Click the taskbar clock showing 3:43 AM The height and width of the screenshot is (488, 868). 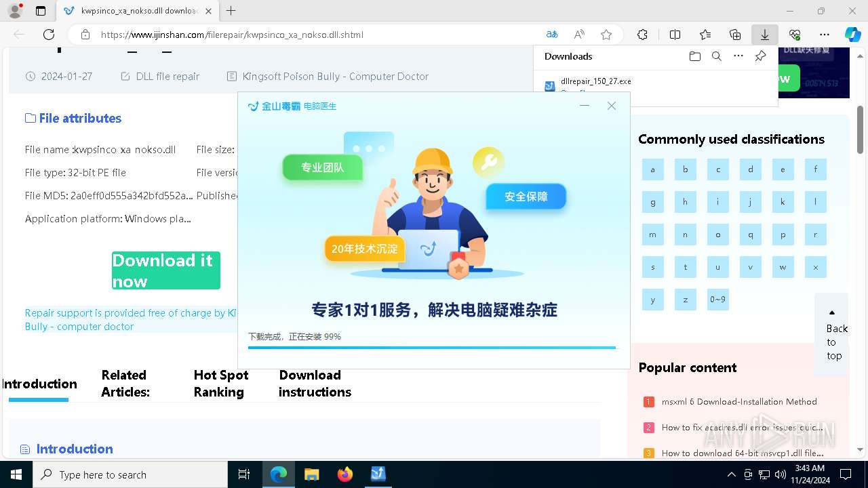(x=809, y=474)
